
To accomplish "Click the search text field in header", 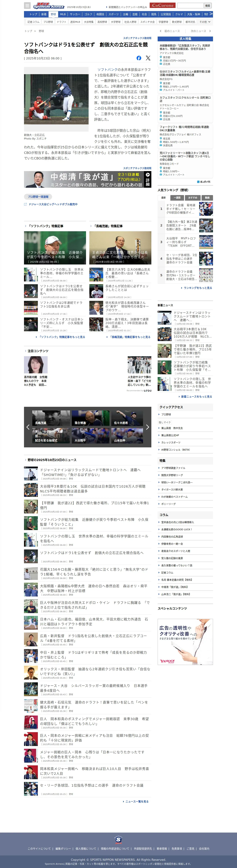I will (190, 5).
